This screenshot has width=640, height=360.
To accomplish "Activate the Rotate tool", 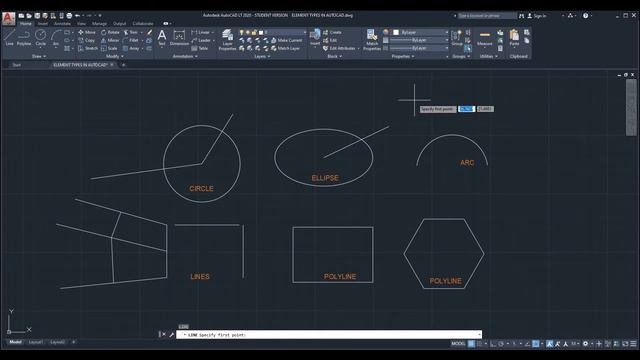I will [x=110, y=32].
